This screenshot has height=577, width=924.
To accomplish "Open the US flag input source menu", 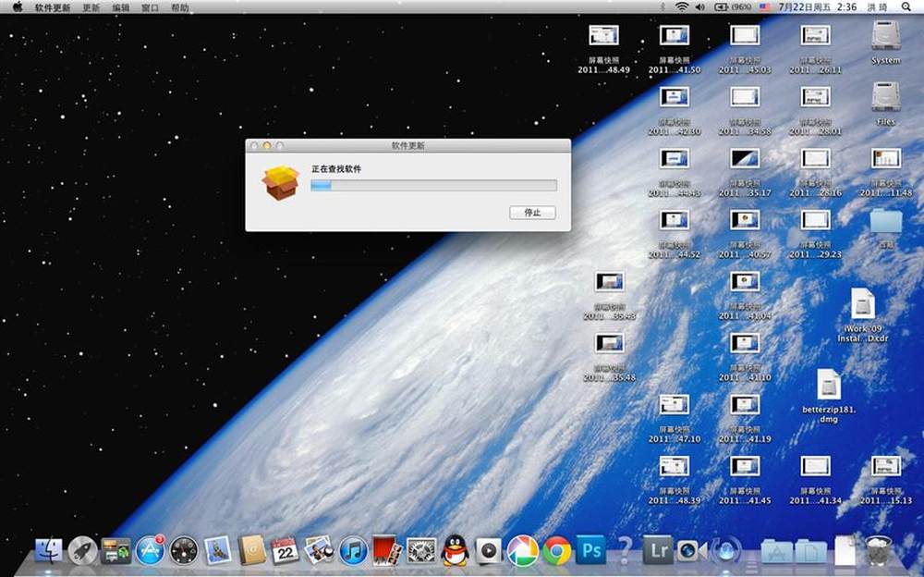I will pyautogui.click(x=764, y=7).
